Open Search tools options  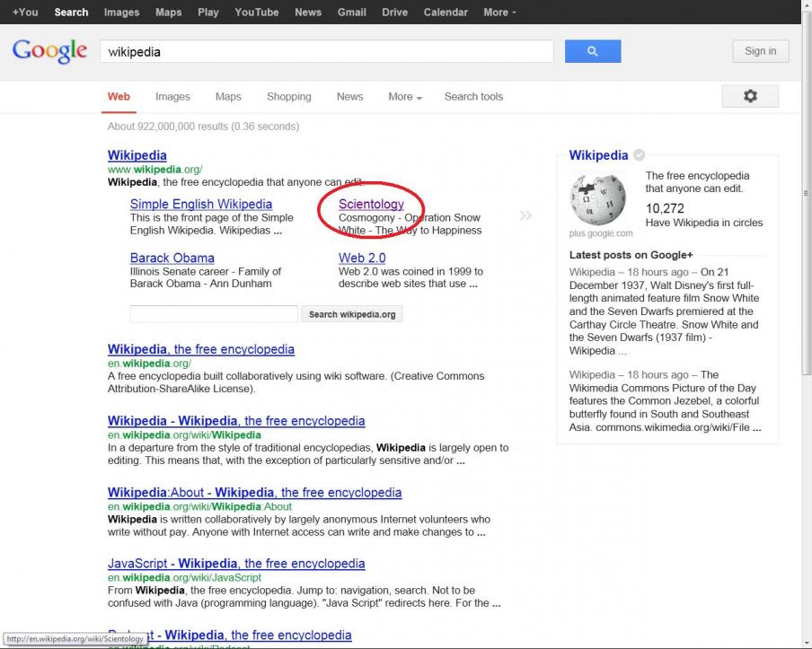tap(473, 97)
